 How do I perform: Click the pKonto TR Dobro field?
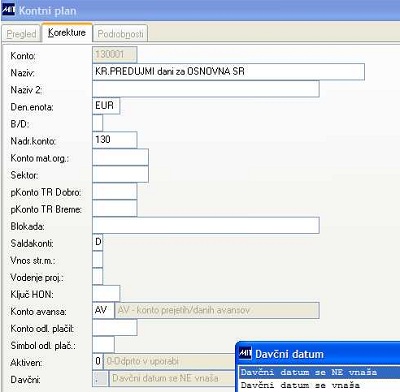click(114, 191)
